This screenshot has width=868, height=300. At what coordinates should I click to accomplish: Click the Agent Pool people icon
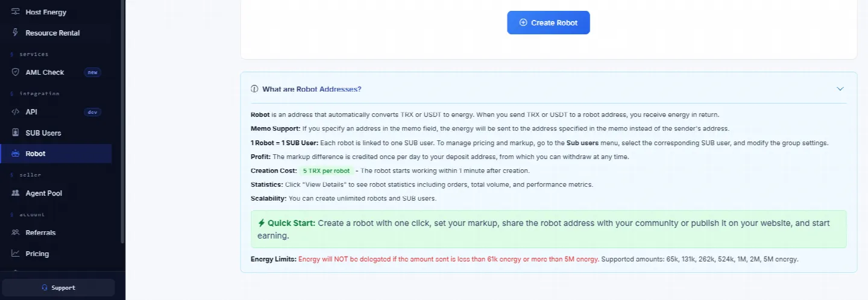click(16, 193)
